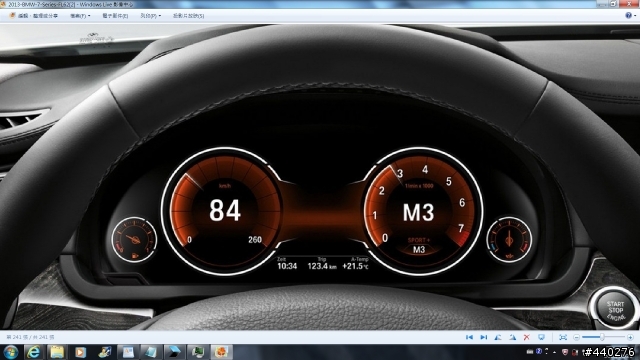Switch to the contact card window on taskbar
Viewport: 640px width, 360px height.
click(128, 352)
